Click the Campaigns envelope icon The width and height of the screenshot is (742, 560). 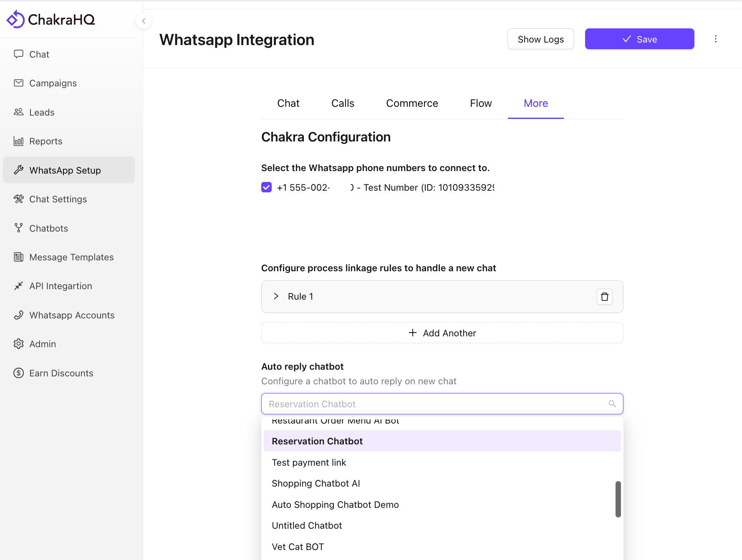(x=18, y=83)
